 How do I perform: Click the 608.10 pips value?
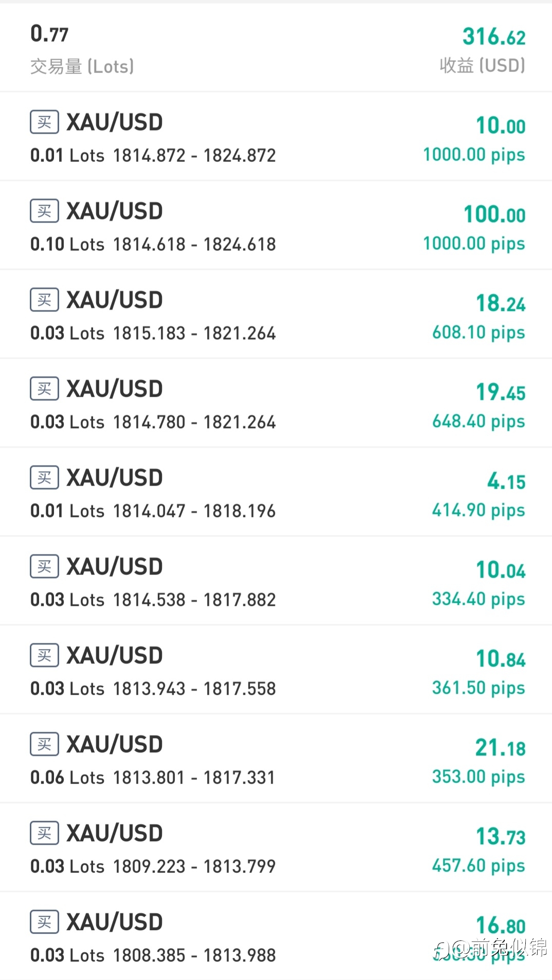(x=478, y=332)
